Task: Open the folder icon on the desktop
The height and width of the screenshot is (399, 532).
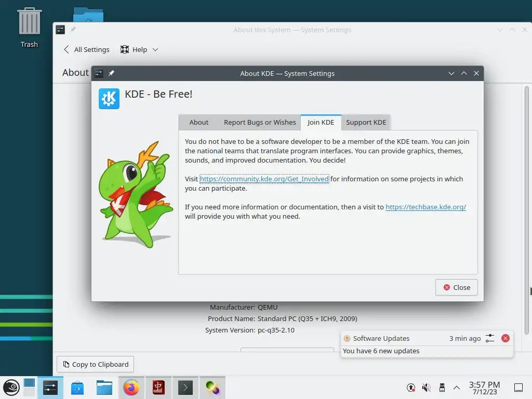Action: (x=88, y=15)
